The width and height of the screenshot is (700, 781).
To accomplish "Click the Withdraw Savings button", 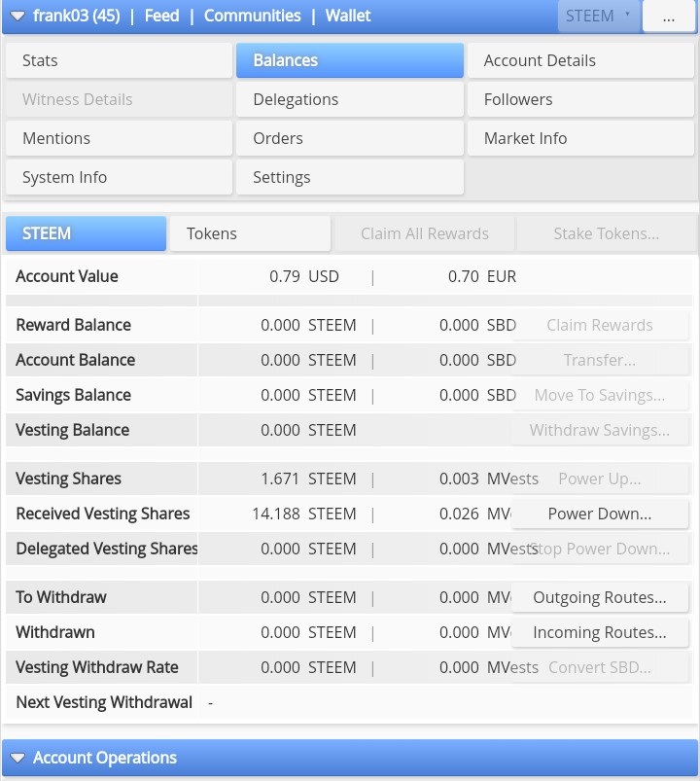I will (600, 430).
